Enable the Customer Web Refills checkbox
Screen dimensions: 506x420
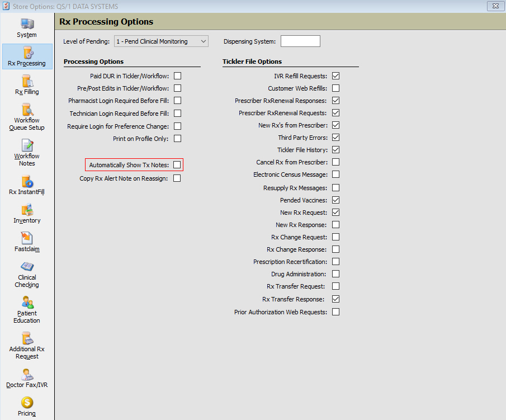click(x=335, y=88)
